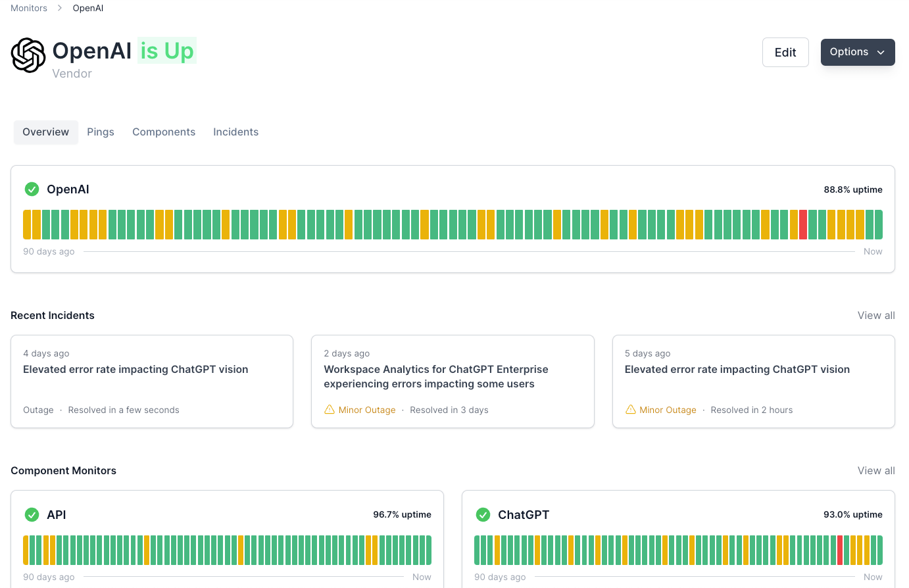Screen dimensions: 909x588
Task: Click the red bar in OpenAI uptime chart
Action: [803, 225]
